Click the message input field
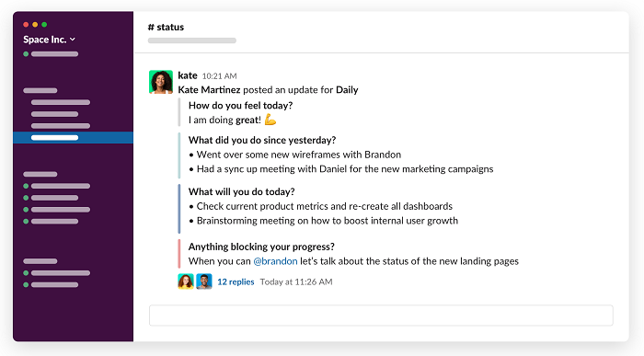This screenshot has height=356, width=644. 381,316
